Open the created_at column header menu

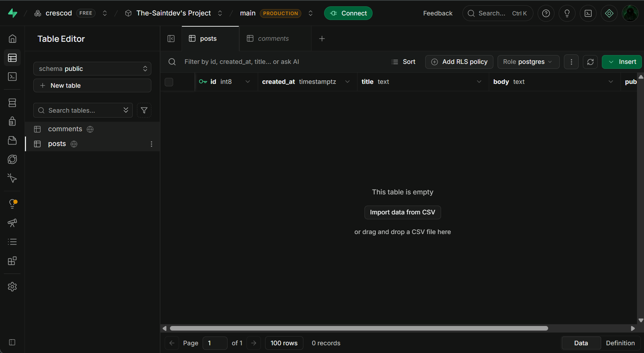point(347,82)
